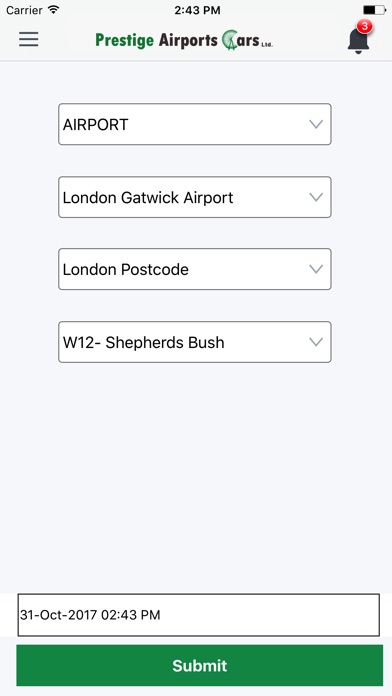The image size is (392, 696).
Task: Open the AIRPORT pickup type dropdown
Action: [x=195, y=124]
